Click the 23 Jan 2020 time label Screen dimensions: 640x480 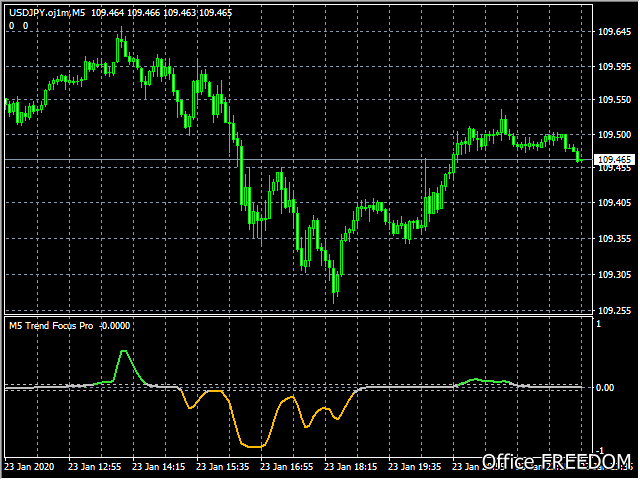(29, 467)
